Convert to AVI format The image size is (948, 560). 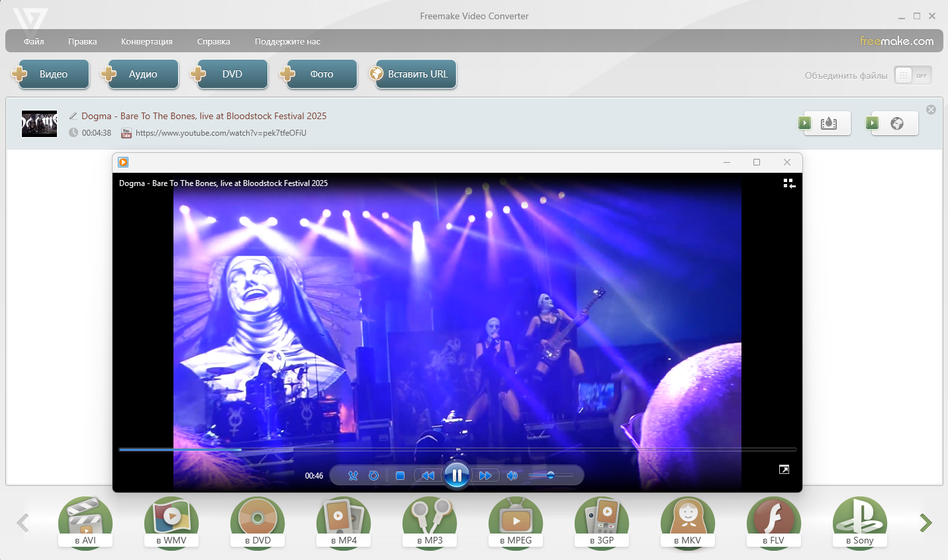coord(85,522)
